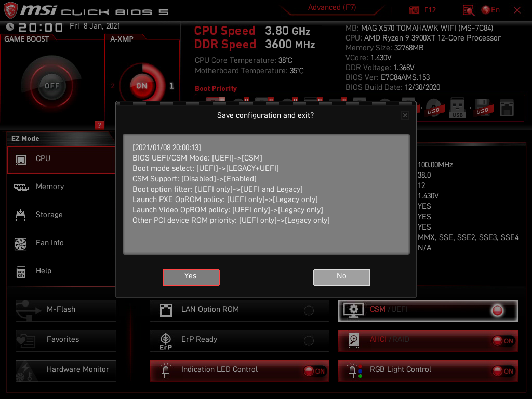This screenshot has width=532, height=399.
Task: Select the last boot priority device icon
Action: 507,108
